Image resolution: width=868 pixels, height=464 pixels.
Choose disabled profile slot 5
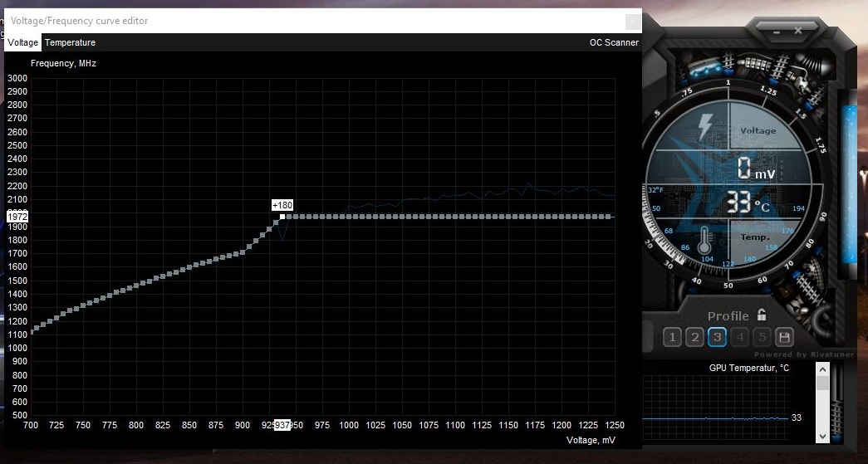click(763, 337)
